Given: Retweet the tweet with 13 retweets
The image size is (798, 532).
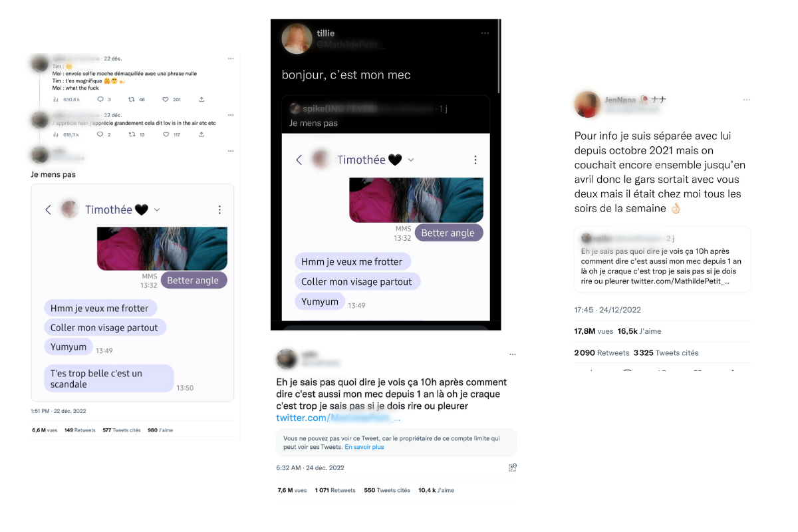Looking at the screenshot, I should click(x=132, y=134).
